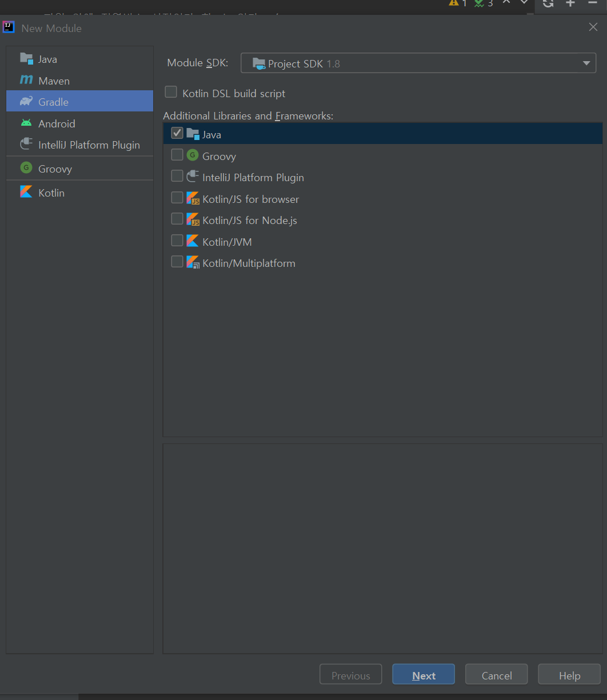The height and width of the screenshot is (700, 607).
Task: Click the Project SDK folder icon
Action: coord(259,63)
